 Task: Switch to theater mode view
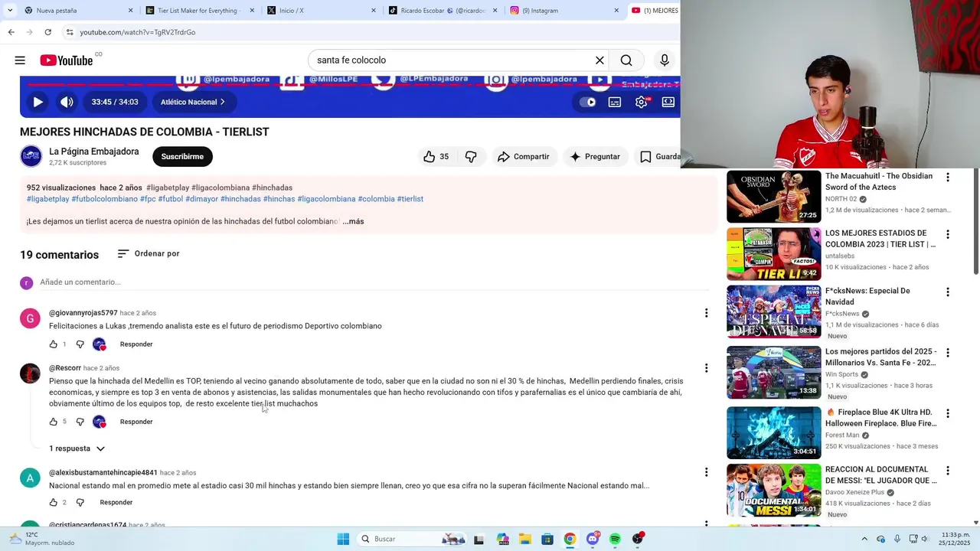pyautogui.click(x=668, y=102)
